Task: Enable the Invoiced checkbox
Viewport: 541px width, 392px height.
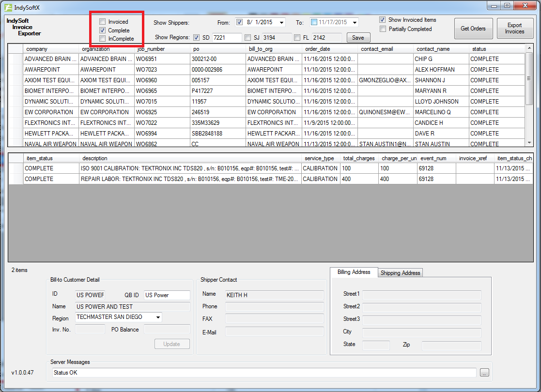Action: click(x=102, y=22)
